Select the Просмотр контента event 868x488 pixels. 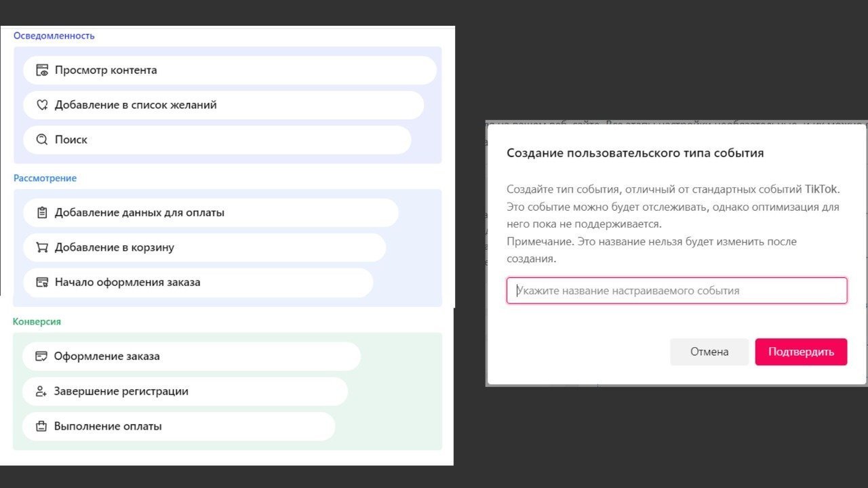(x=230, y=70)
